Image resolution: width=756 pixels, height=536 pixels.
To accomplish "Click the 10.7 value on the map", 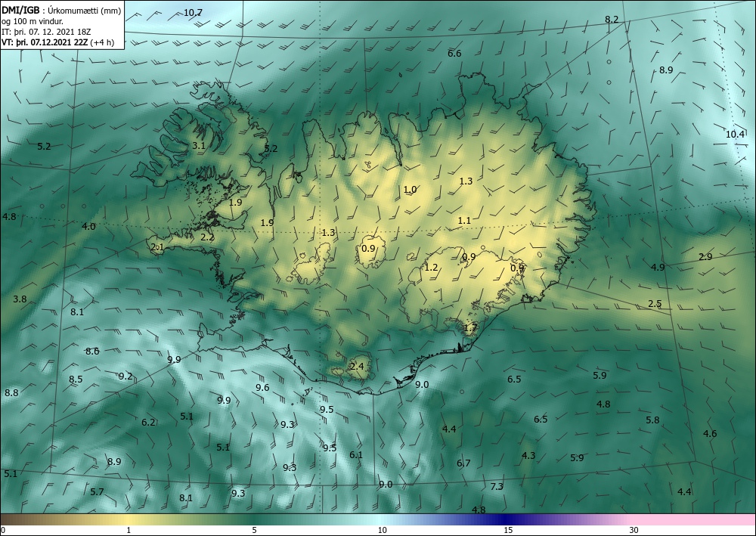I will pyautogui.click(x=193, y=13).
